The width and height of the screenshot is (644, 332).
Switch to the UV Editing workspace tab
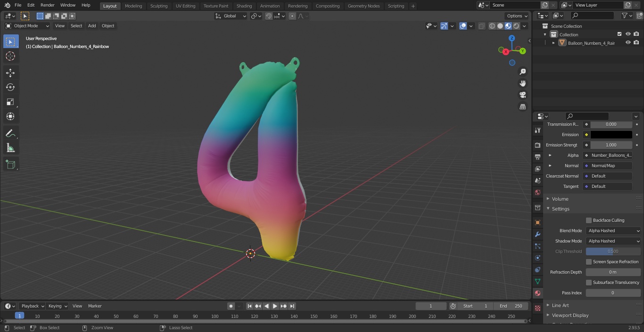click(185, 6)
